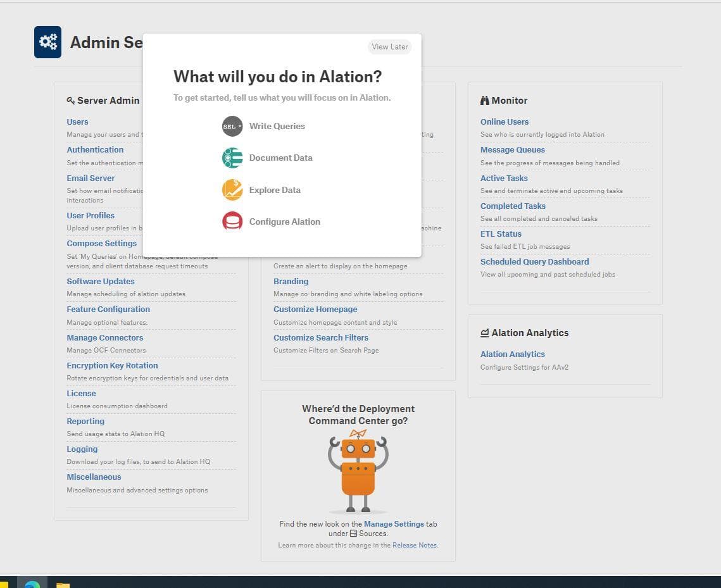The width and height of the screenshot is (721, 588).
Task: Click the Configure Alation red database icon
Action: click(x=232, y=222)
